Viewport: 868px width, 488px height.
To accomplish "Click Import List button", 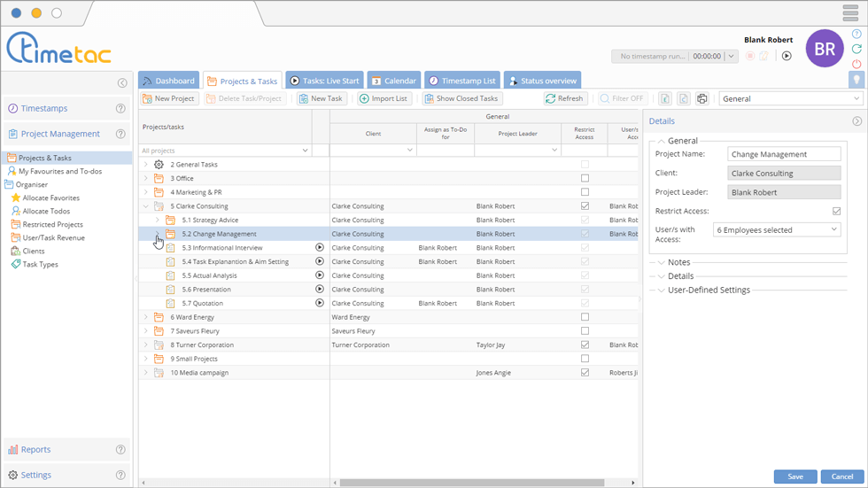I will click(x=384, y=98).
